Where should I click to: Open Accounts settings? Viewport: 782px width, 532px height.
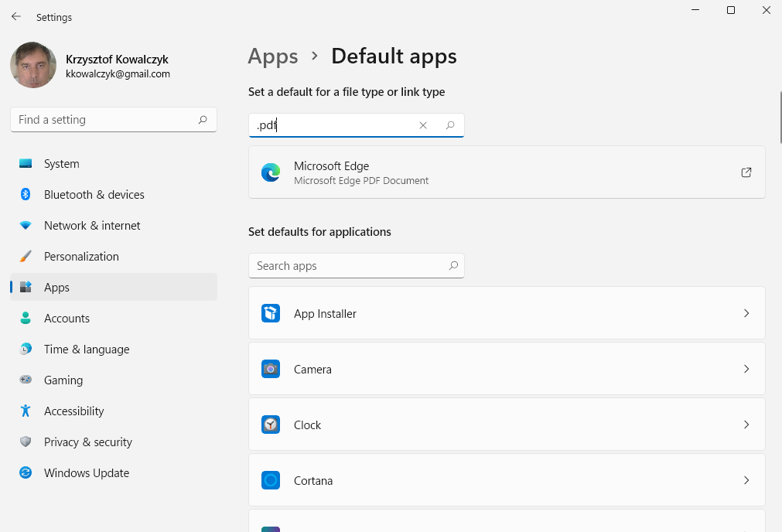(114, 318)
